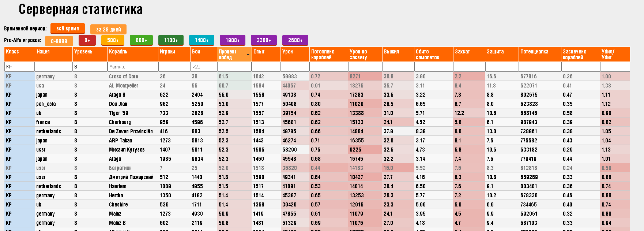Click the 'ARP Takao' ship name
The height and width of the screenshot is (231, 644).
[x=121, y=141]
